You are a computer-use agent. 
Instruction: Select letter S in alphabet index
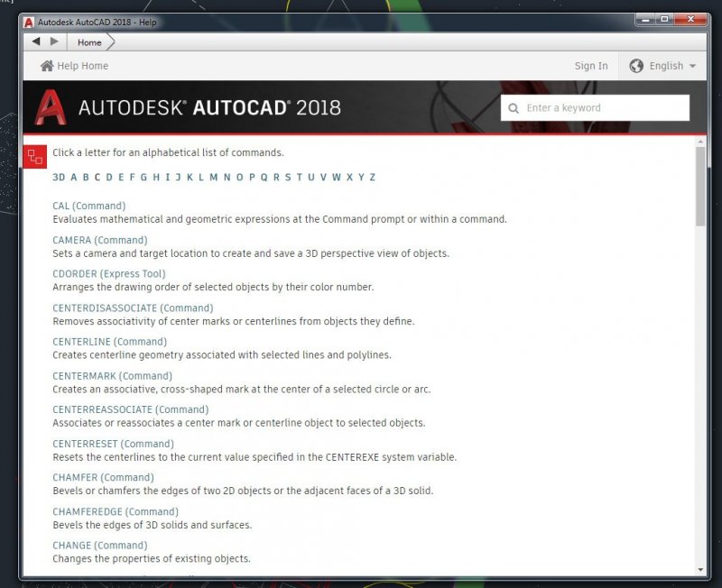[288, 177]
